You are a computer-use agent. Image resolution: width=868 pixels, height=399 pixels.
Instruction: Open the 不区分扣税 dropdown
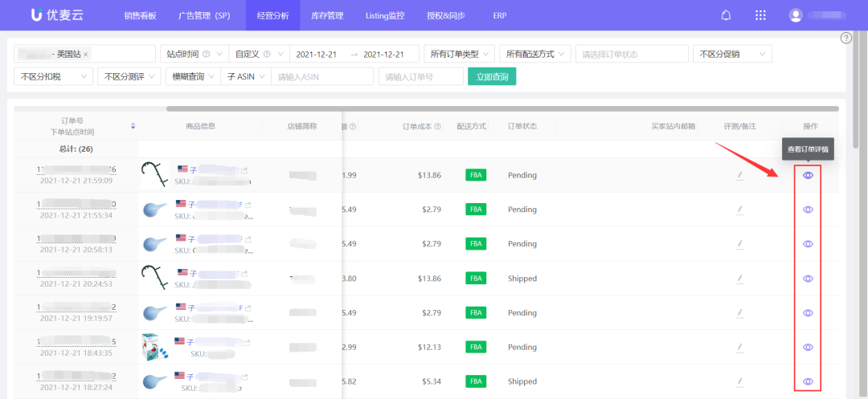coord(54,76)
